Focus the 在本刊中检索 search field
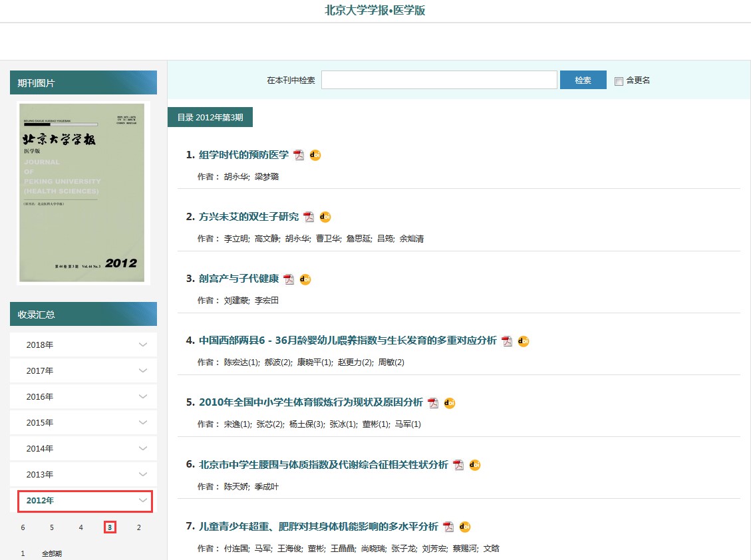This screenshot has height=560, width=751. pos(439,80)
